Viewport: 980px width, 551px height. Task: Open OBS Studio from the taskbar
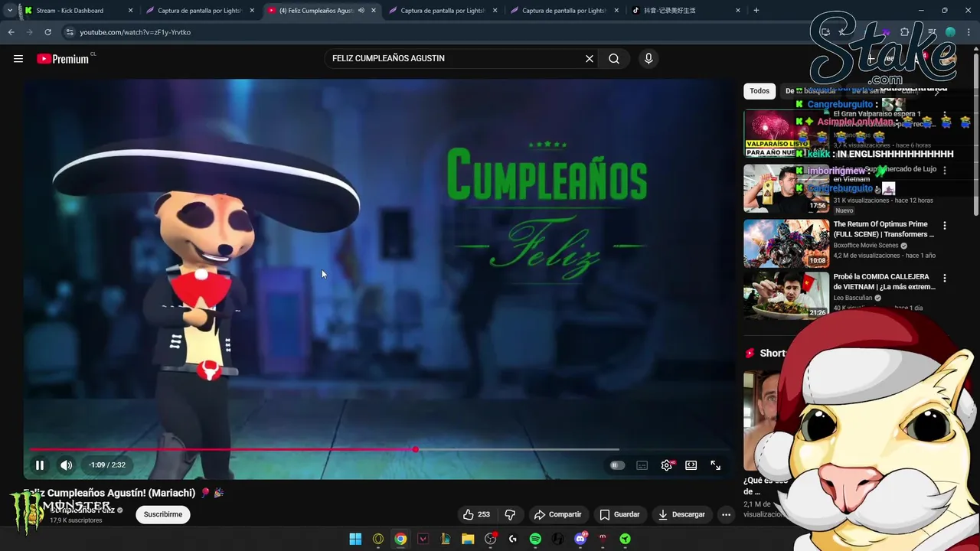(x=491, y=539)
